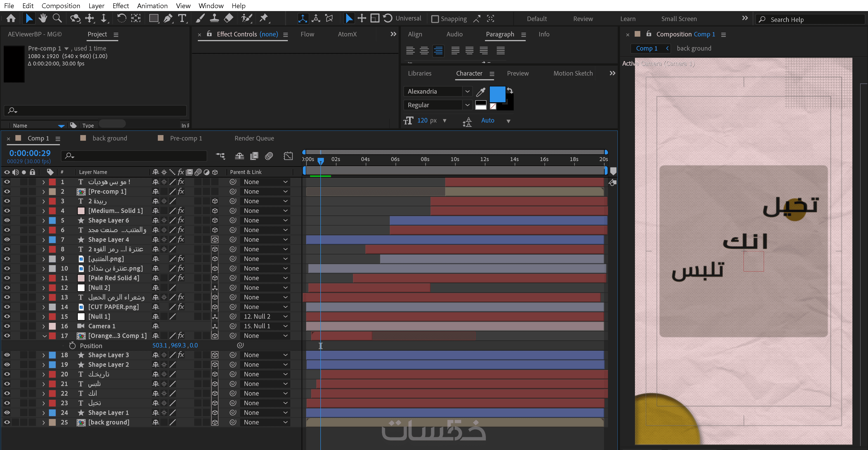
Task: Left align text in Paragraph panel
Action: pyautogui.click(x=410, y=50)
